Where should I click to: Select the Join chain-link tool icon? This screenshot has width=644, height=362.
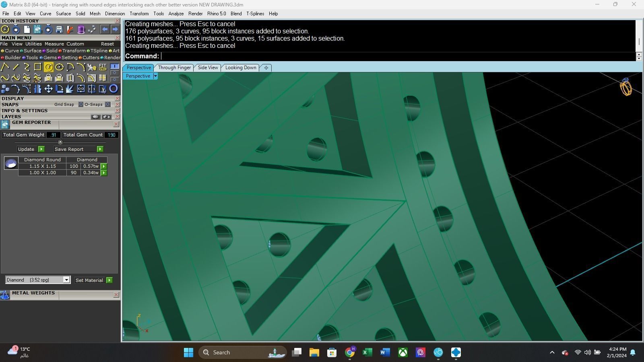pos(81,88)
